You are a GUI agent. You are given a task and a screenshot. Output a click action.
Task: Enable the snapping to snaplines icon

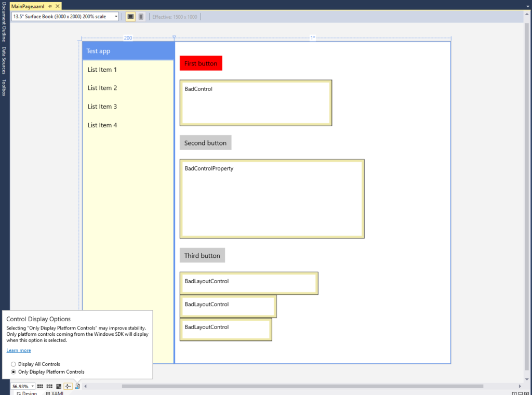[x=68, y=386]
